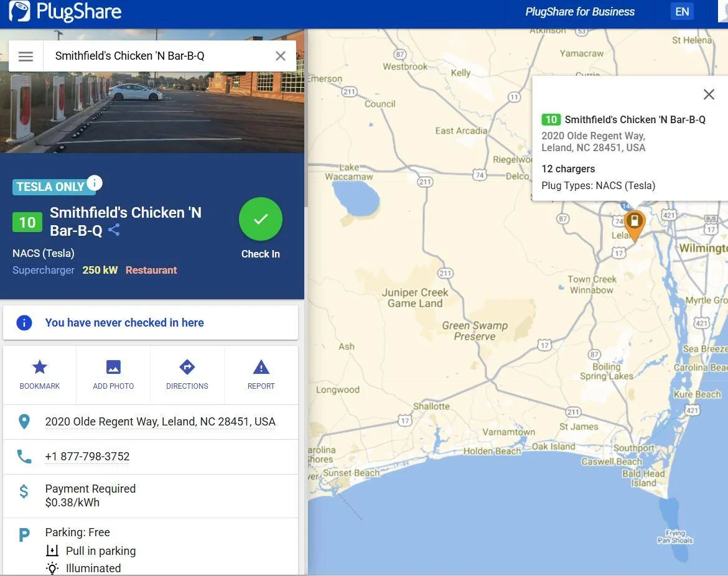728x576 pixels.
Task: Click the 'Restaurant' amenity label
Action: point(151,270)
